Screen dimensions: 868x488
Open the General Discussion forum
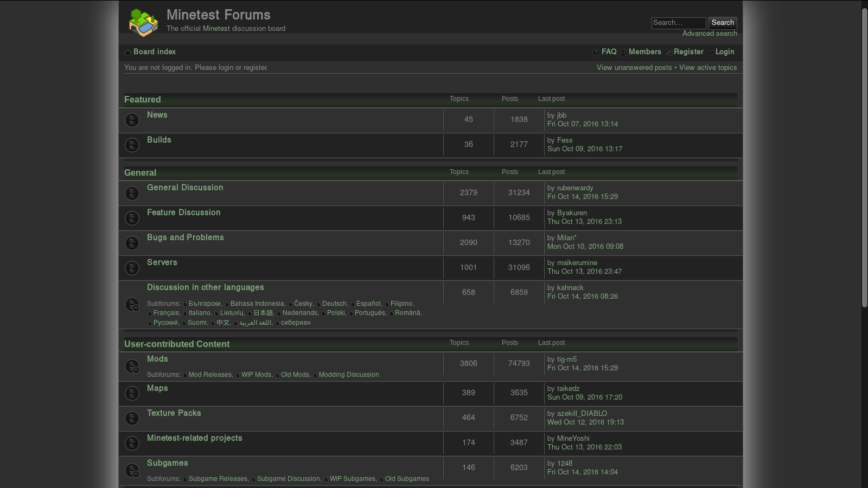185,188
